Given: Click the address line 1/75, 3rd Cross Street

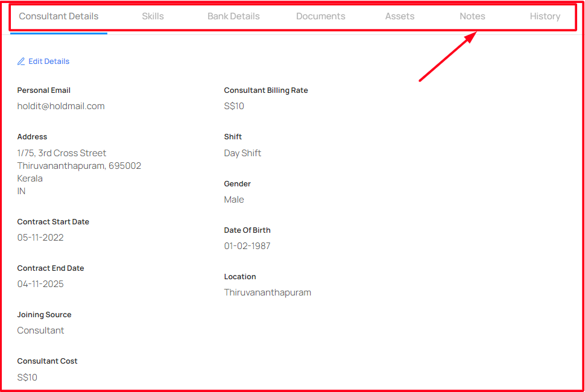Looking at the screenshot, I should point(62,153).
